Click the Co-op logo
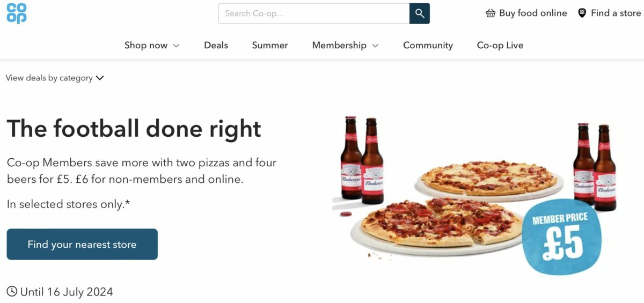This screenshot has height=303, width=644. pos(17,13)
